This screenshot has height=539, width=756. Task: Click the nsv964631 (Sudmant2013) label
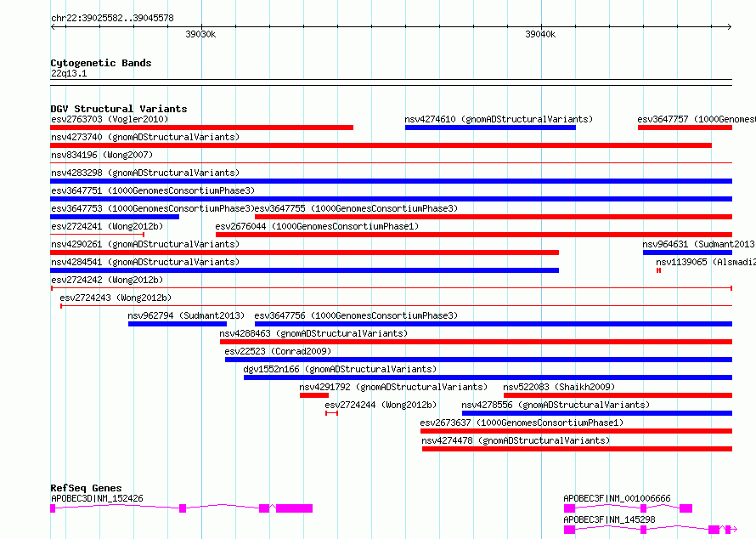698,244
